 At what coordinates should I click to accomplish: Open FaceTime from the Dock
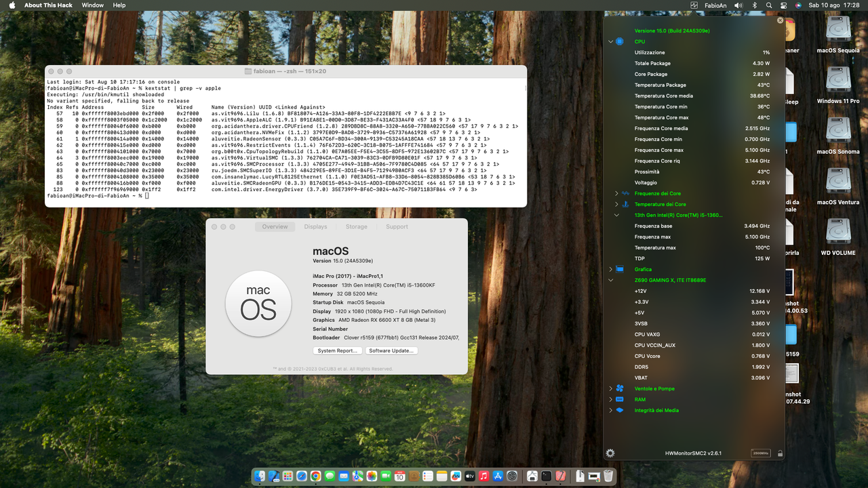click(386, 476)
